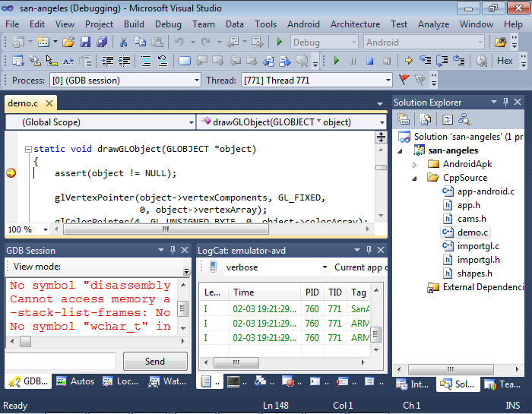Toggle Hex display button
The height and width of the screenshot is (414, 532).
pos(505,61)
